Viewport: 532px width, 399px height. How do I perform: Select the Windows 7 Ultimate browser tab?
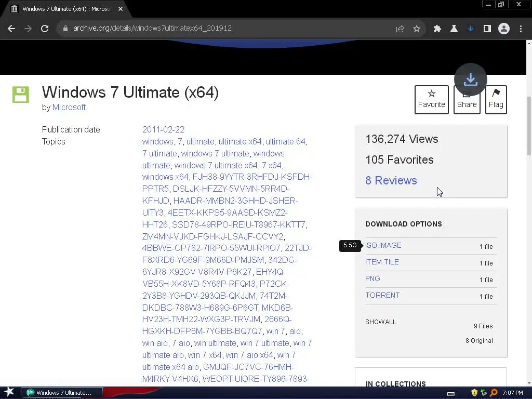pos(66,9)
